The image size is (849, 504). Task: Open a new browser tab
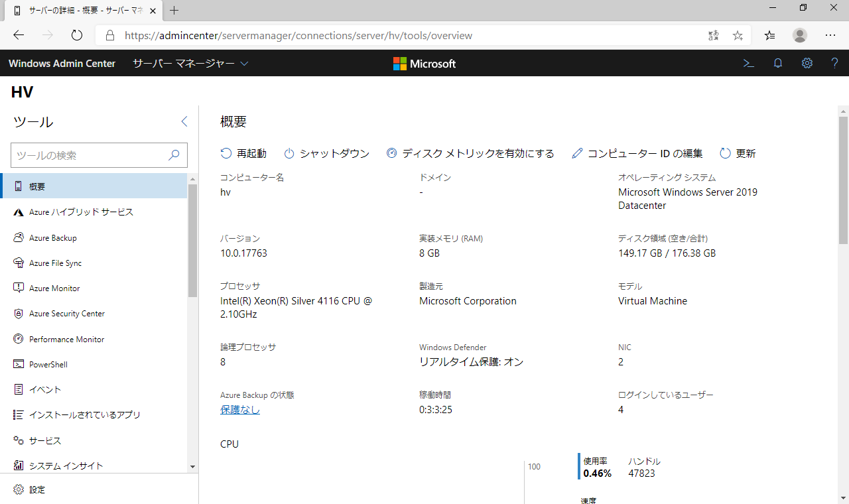(x=174, y=11)
